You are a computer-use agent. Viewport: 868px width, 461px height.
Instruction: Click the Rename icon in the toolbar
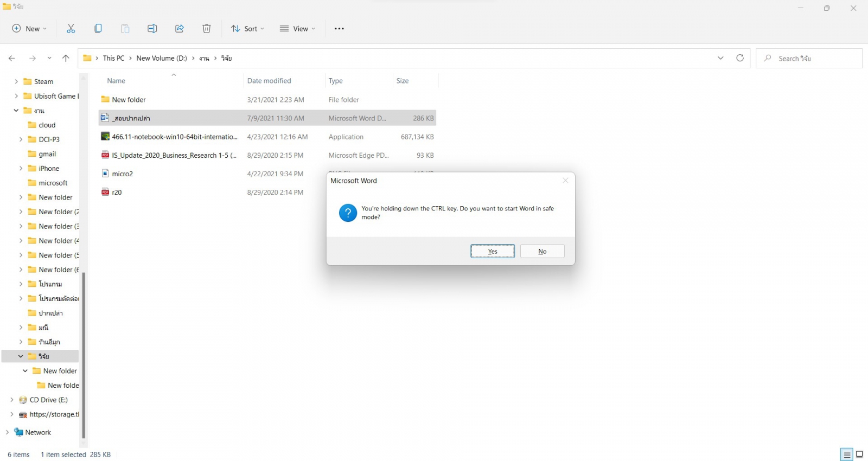tap(152, 29)
